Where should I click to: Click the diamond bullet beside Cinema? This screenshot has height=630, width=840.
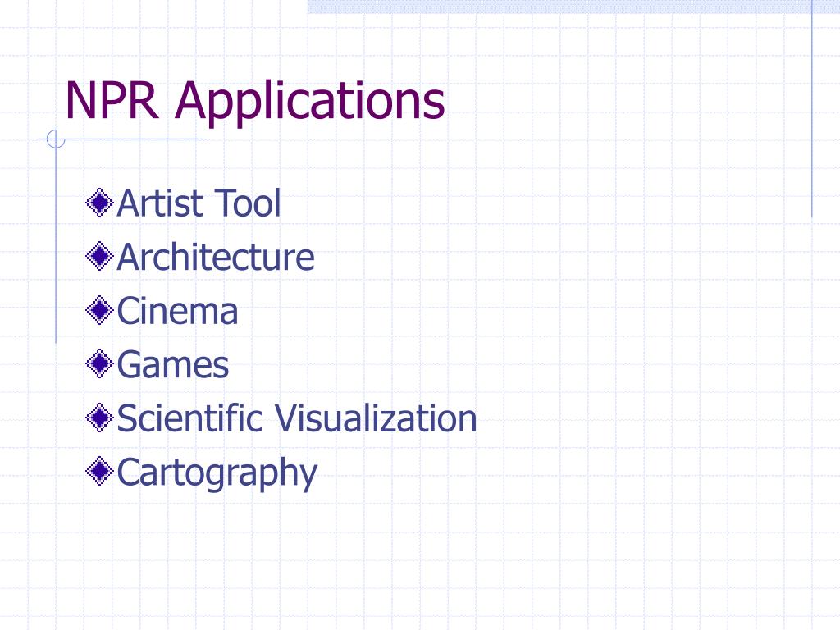point(99,310)
